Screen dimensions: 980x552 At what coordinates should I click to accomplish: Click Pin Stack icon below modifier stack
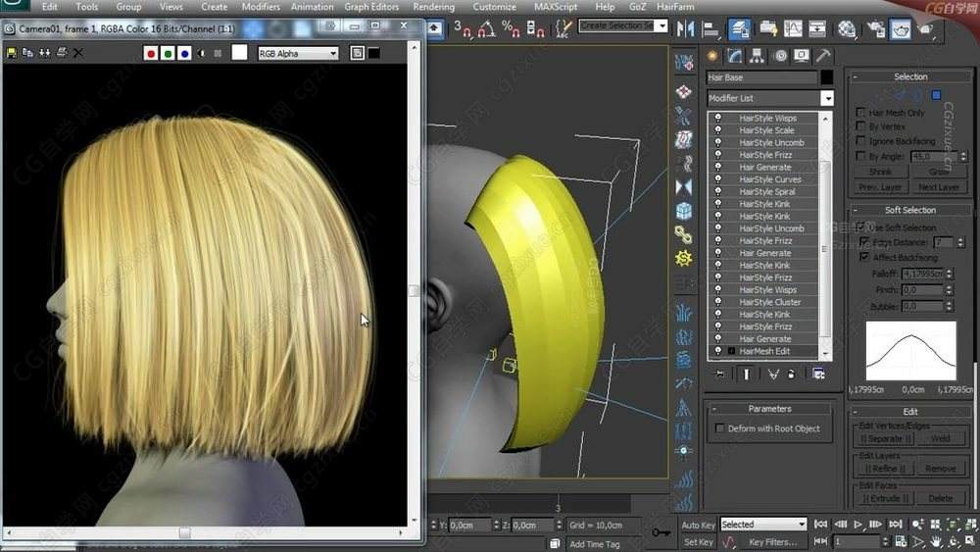(x=720, y=374)
